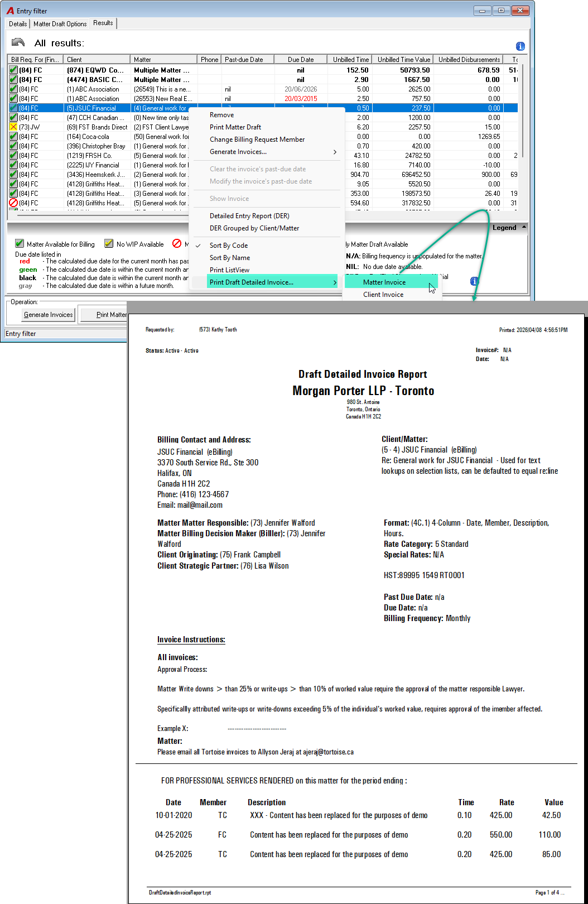This screenshot has height=904, width=588.
Task: Choose Client Invoice from the submenu
Action: [x=383, y=295]
